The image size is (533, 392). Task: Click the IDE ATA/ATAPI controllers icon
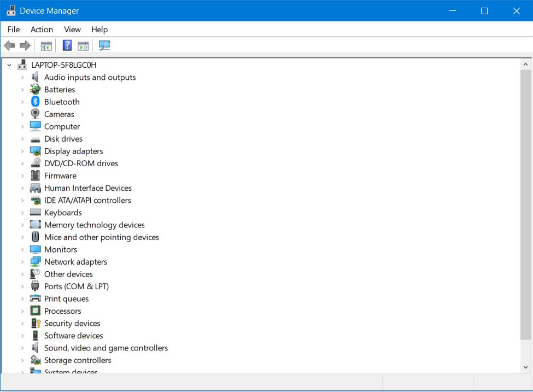36,200
